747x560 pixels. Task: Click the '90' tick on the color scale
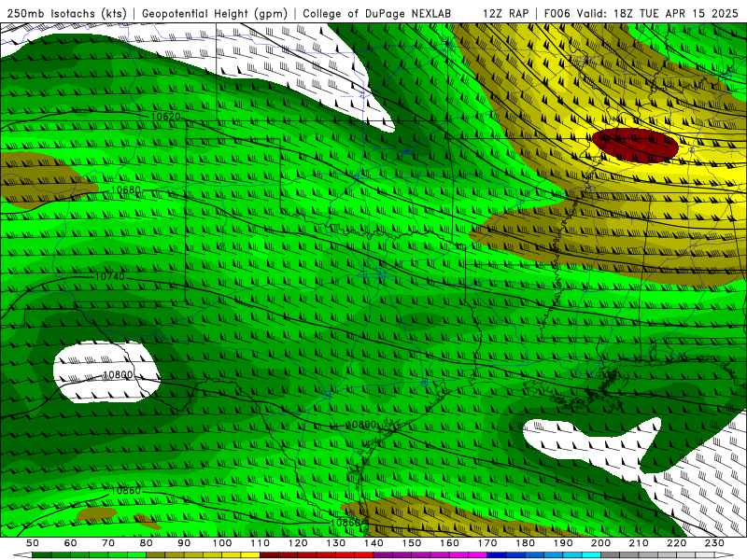184,543
